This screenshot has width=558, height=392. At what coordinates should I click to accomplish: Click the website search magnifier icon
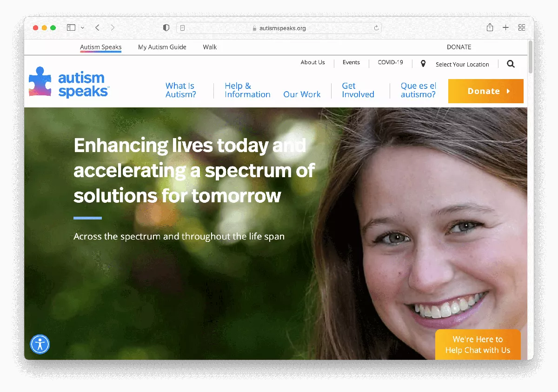(511, 64)
